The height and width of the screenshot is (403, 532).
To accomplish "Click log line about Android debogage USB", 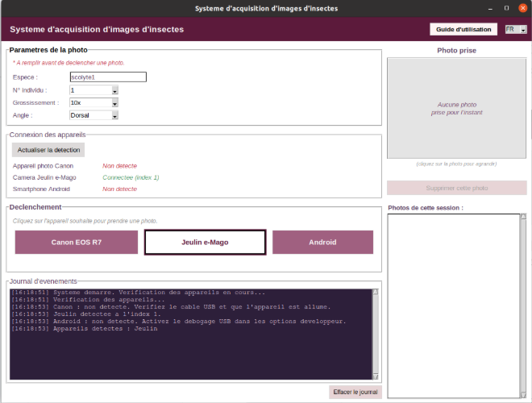I will 178,322.
